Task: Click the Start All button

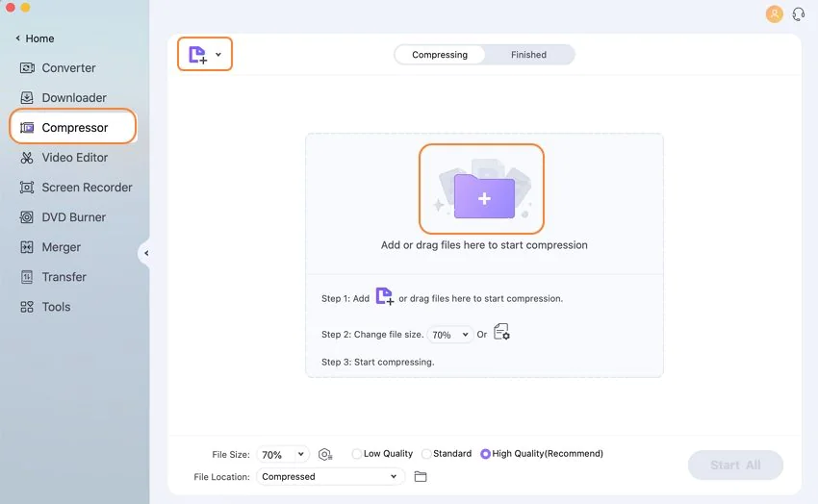Action: tap(735, 465)
